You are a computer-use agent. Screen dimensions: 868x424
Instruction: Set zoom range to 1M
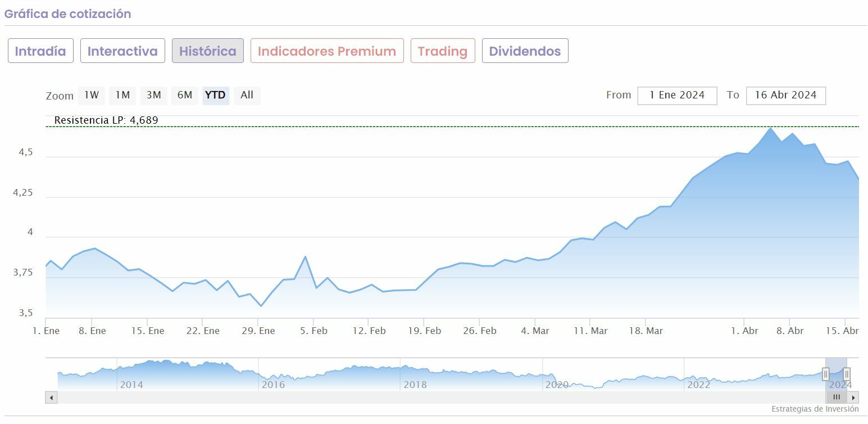tap(122, 96)
